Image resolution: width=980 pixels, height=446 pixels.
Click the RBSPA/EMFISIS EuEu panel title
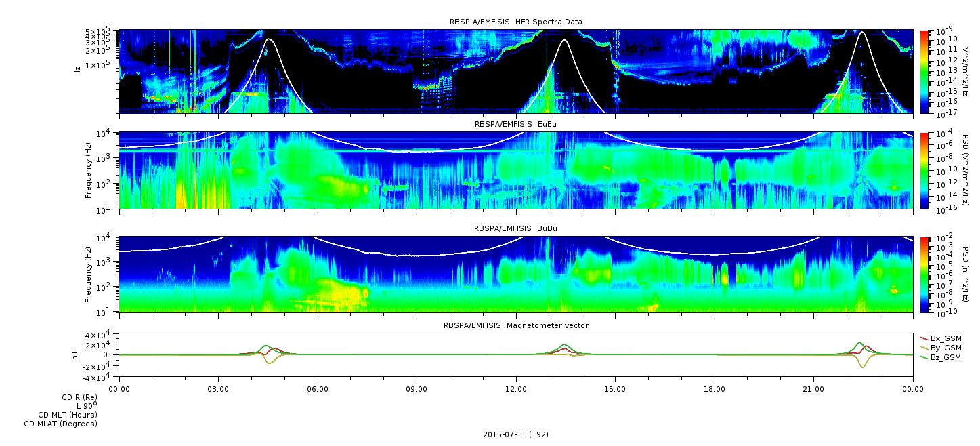click(516, 124)
